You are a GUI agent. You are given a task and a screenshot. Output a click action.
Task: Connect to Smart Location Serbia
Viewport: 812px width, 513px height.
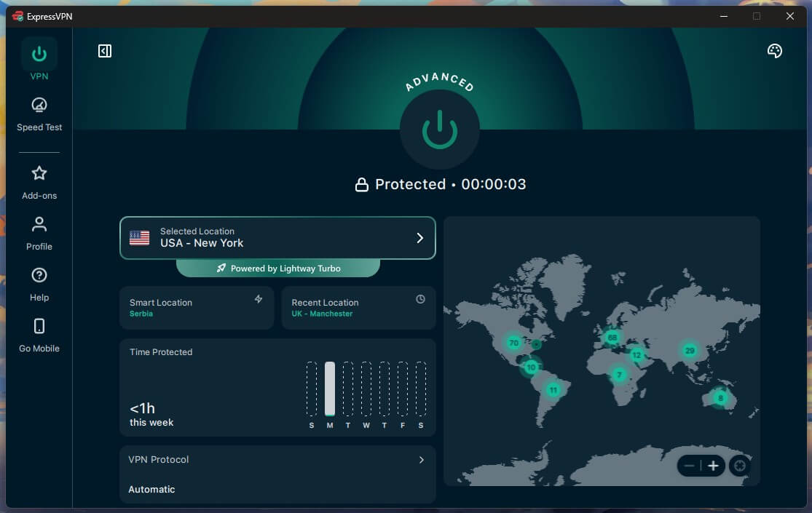click(x=197, y=308)
